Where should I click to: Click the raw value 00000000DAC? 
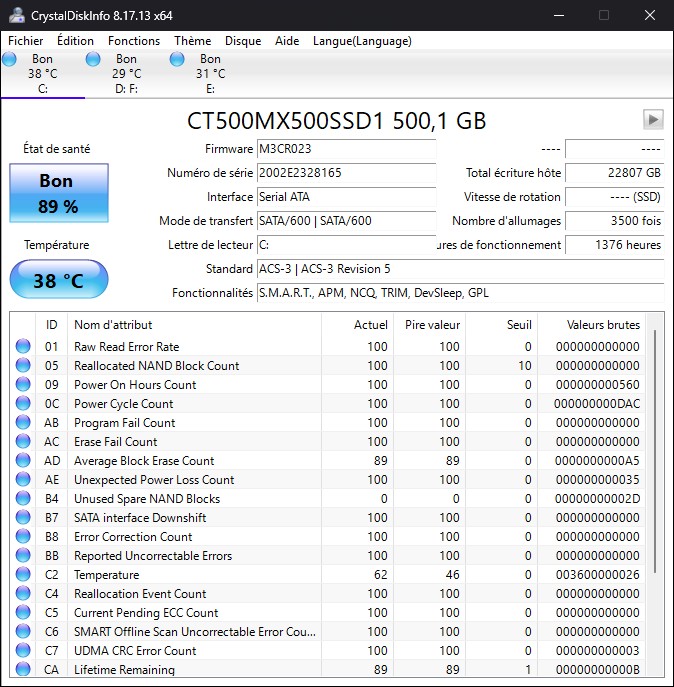[597, 404]
